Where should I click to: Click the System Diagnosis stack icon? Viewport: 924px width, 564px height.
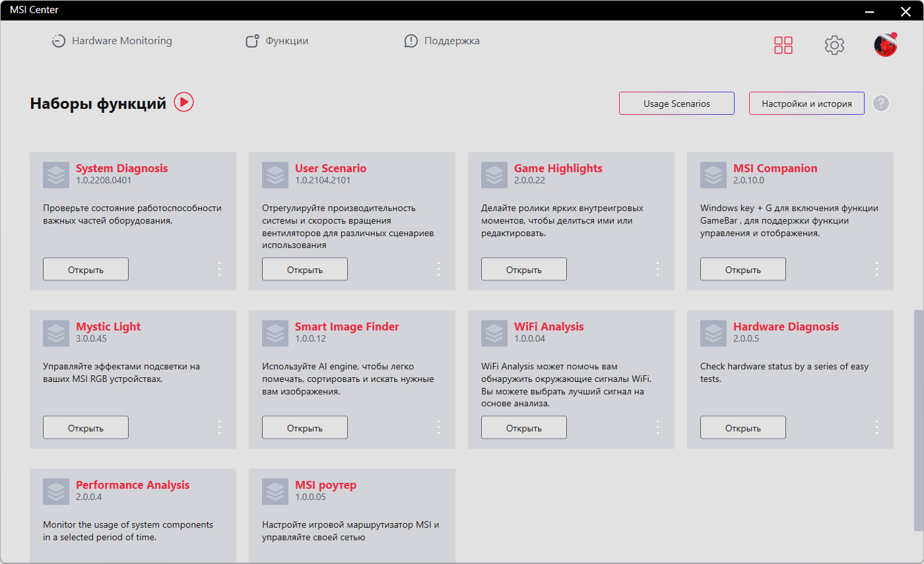tap(56, 175)
